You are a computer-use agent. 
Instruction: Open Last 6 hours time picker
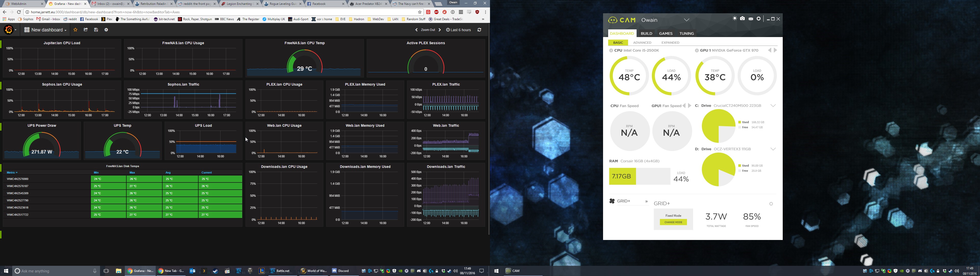[458, 30]
